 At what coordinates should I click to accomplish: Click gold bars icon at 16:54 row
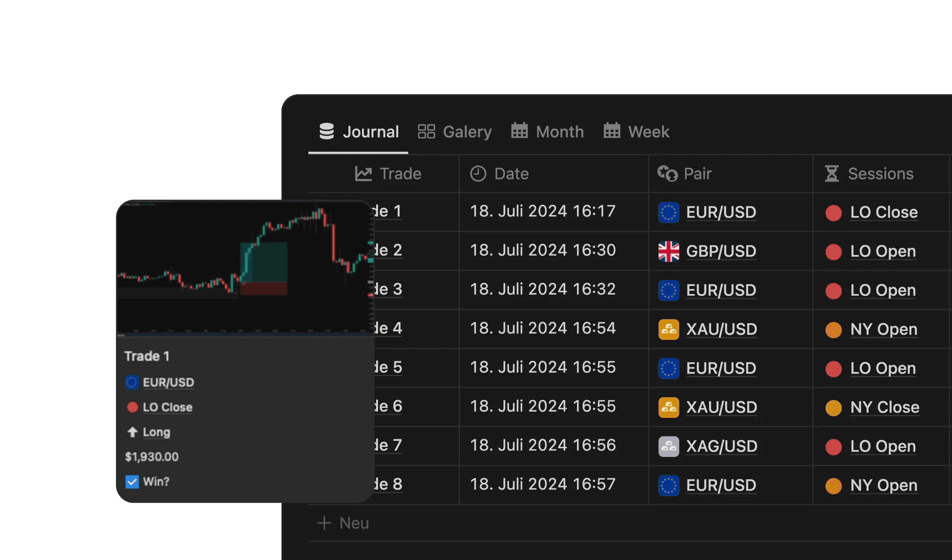coord(669,329)
